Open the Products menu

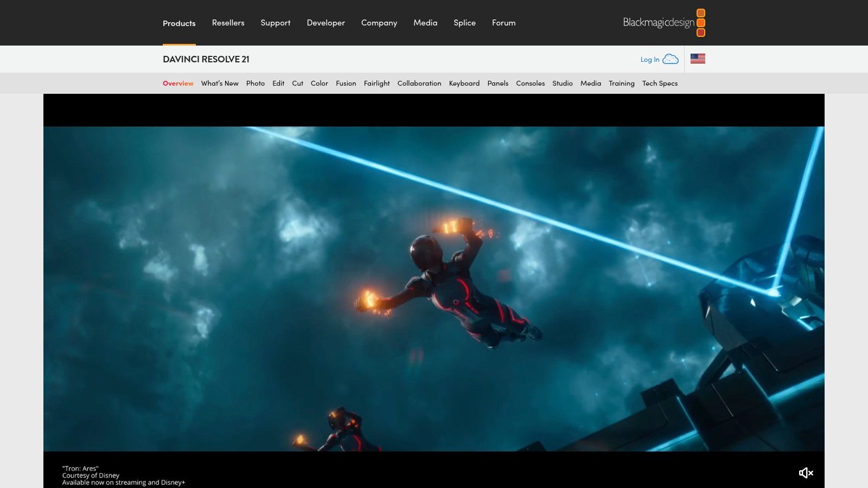tap(179, 23)
